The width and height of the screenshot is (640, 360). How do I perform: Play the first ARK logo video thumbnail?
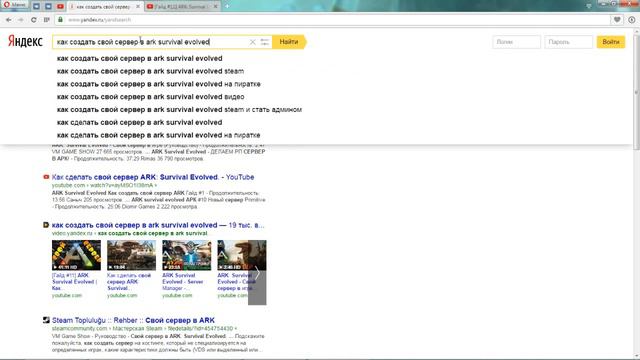tap(76, 255)
